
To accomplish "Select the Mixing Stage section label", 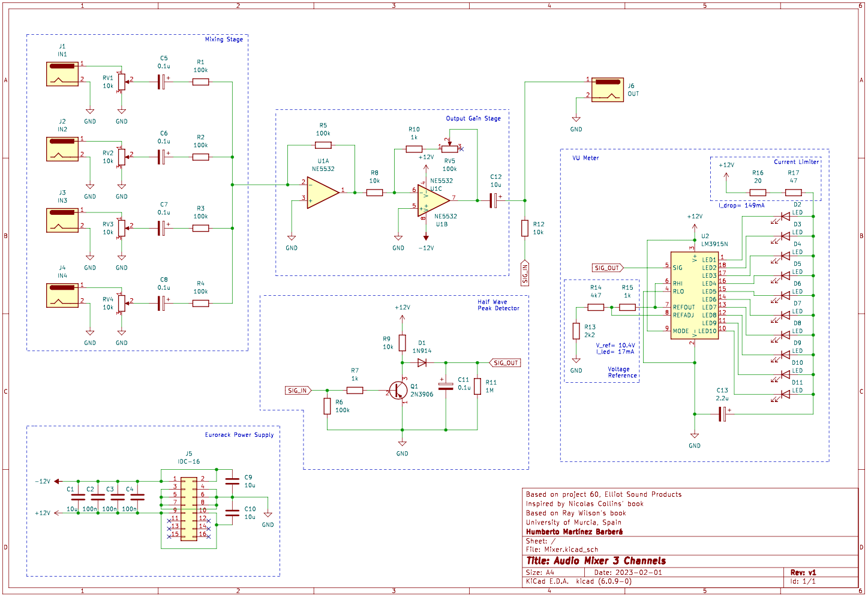I will point(223,39).
